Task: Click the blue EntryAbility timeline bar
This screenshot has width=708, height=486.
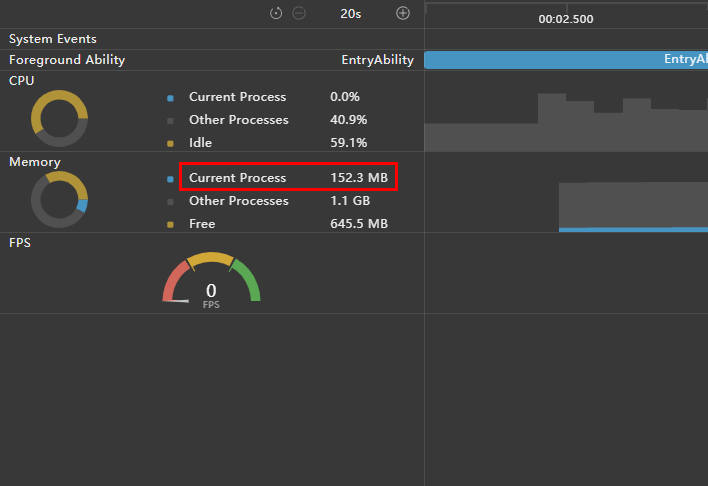Action: coord(565,60)
